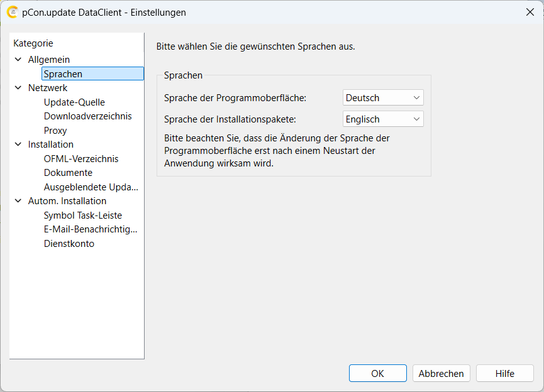Cancel with the Abbrechen button
Screen dimensions: 544x392
tap(441, 373)
